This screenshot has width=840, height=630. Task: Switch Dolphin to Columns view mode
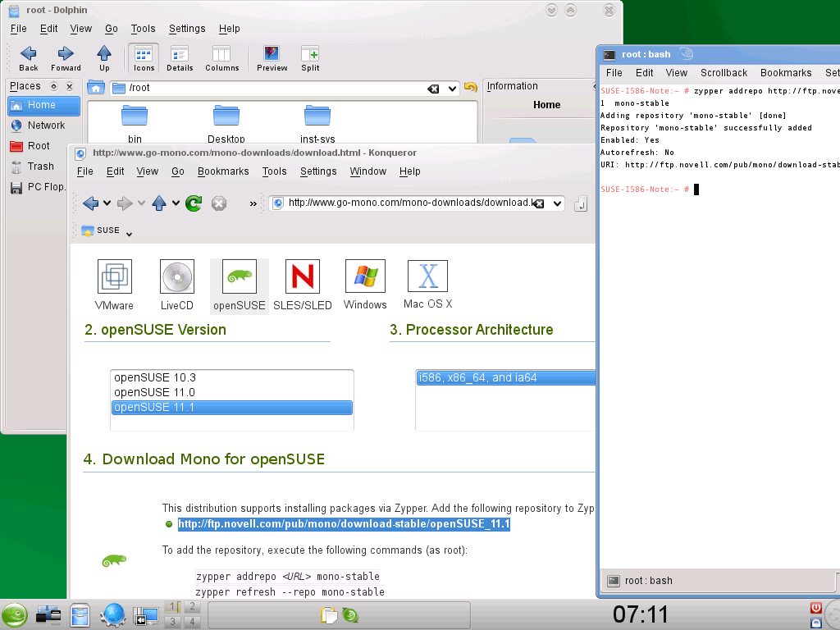click(x=221, y=58)
